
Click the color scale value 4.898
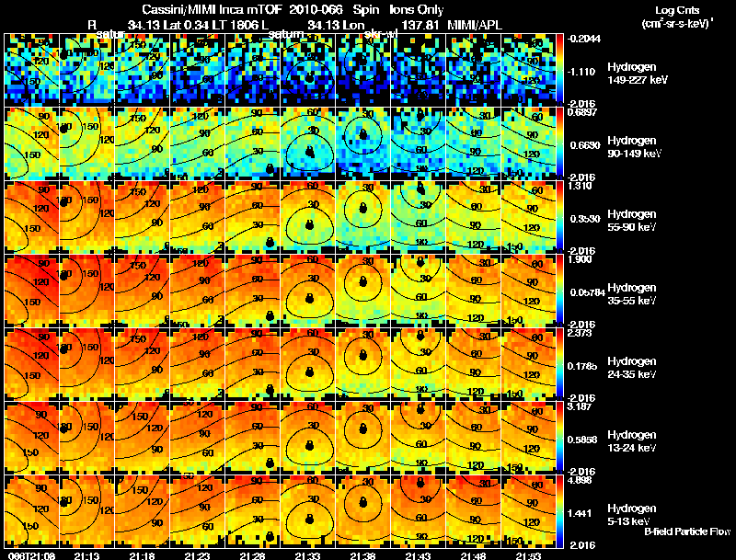[581, 480]
